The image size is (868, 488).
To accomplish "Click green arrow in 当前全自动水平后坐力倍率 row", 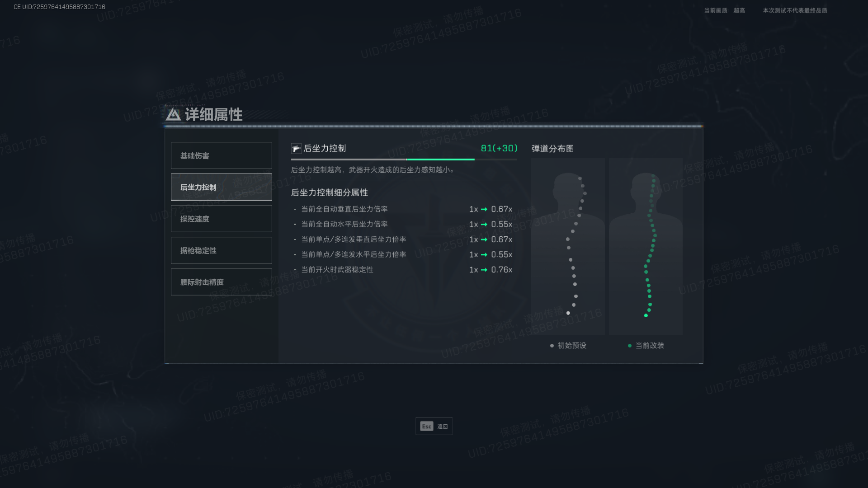I will (x=484, y=225).
